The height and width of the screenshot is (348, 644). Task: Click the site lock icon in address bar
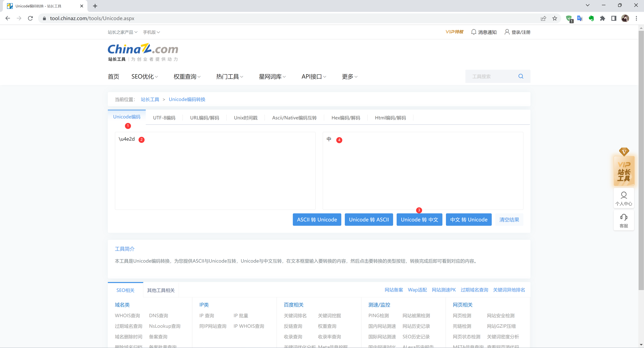pyautogui.click(x=44, y=18)
